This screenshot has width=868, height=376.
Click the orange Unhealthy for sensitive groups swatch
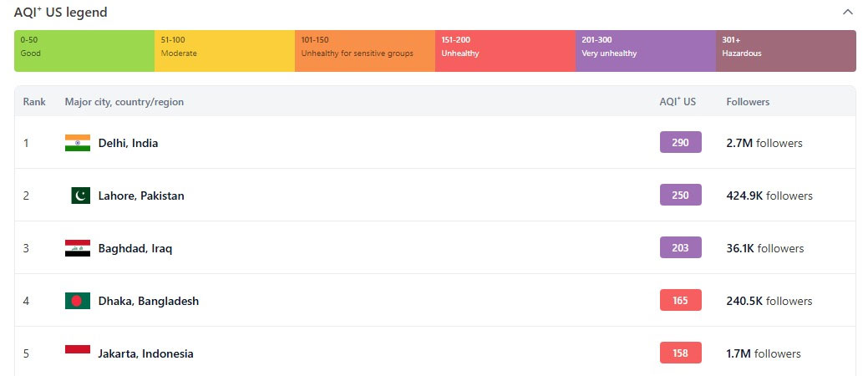click(x=364, y=51)
